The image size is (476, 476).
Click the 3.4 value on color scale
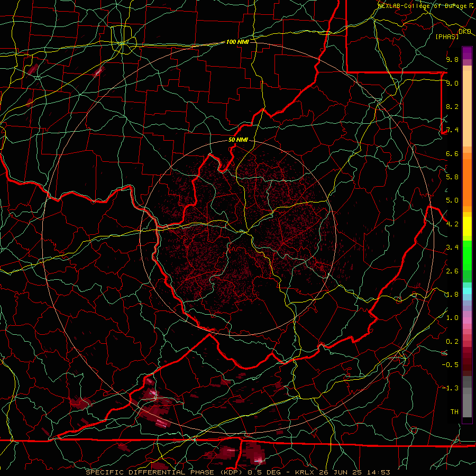[x=452, y=248]
